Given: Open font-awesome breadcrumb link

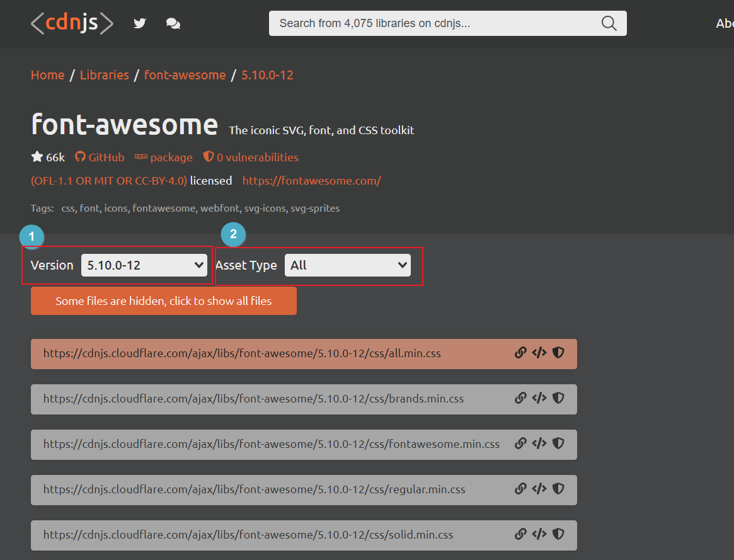Looking at the screenshot, I should click(x=185, y=76).
